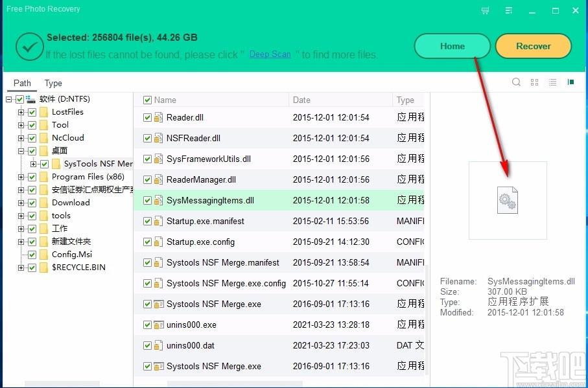Expand the NcCloud folder node
The width and height of the screenshot is (588, 388).
pyautogui.click(x=21, y=138)
